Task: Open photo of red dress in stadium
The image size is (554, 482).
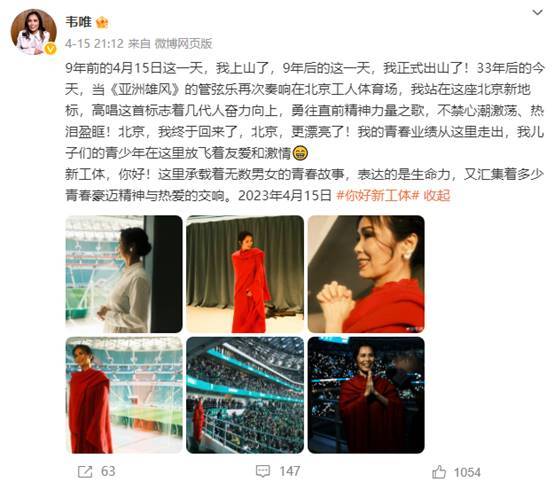Action: (124, 395)
